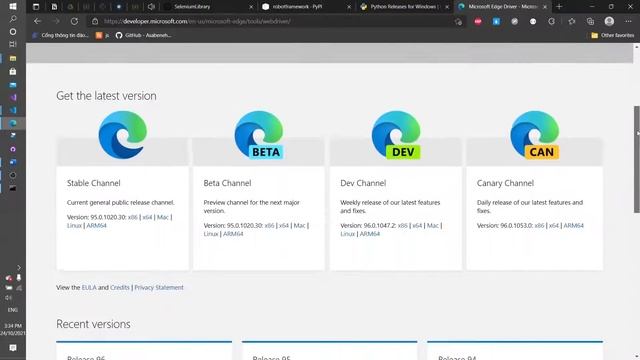Open the GitHub bookmark
The width and height of the screenshot is (640, 360).
pos(143,36)
